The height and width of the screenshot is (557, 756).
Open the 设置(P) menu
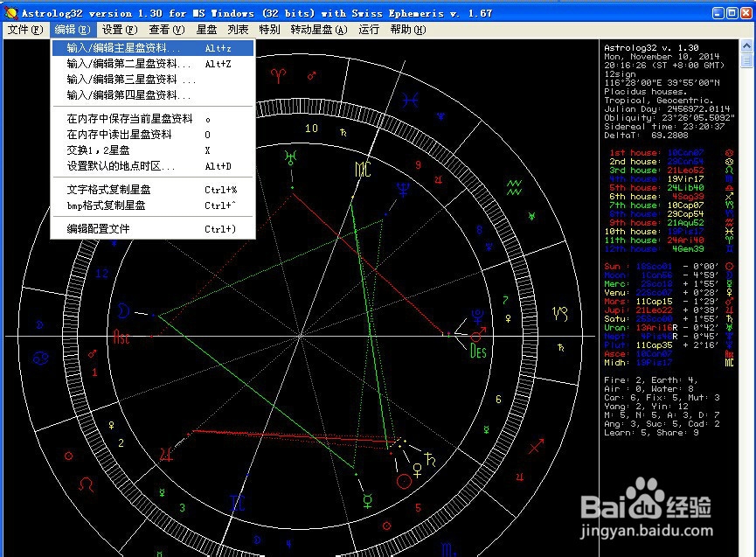(120, 30)
